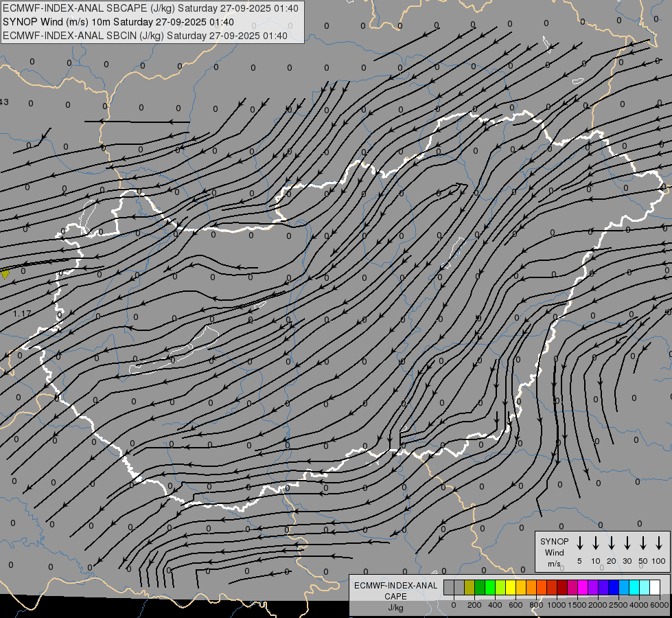Pick the orange swatch left of 800 tick
This screenshot has height=618, width=672.
pos(531,587)
